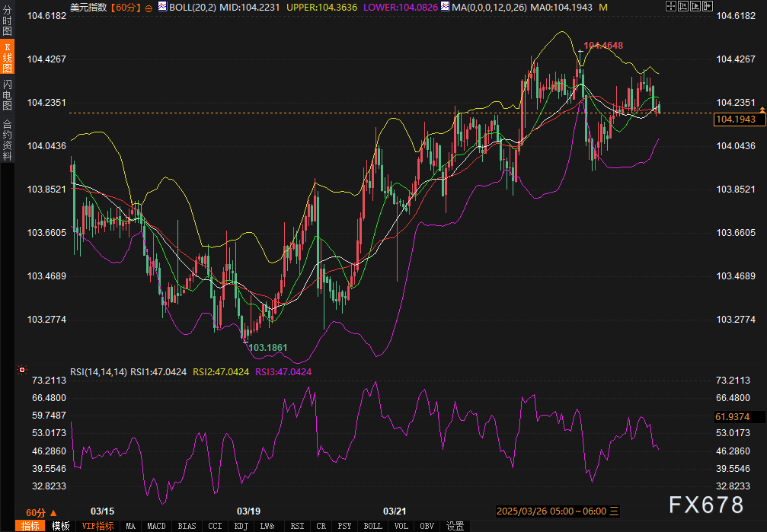Image resolution: width=767 pixels, height=532 pixels.
Task: Switch to 闪电图 sidebar tab
Action: 7,94
